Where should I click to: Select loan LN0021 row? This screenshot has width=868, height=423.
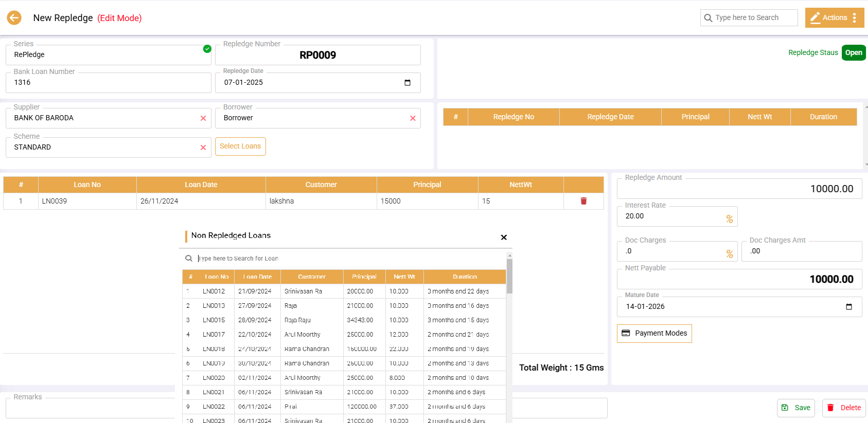click(344, 392)
